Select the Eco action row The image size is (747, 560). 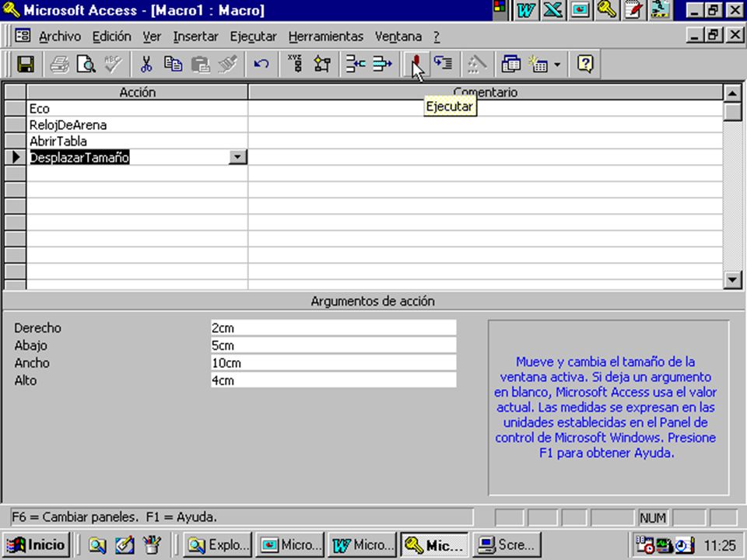click(x=137, y=109)
